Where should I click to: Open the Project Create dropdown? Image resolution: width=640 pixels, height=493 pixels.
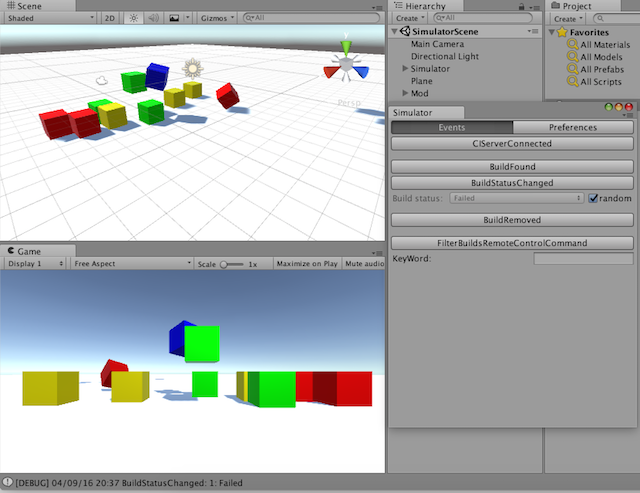[568, 19]
